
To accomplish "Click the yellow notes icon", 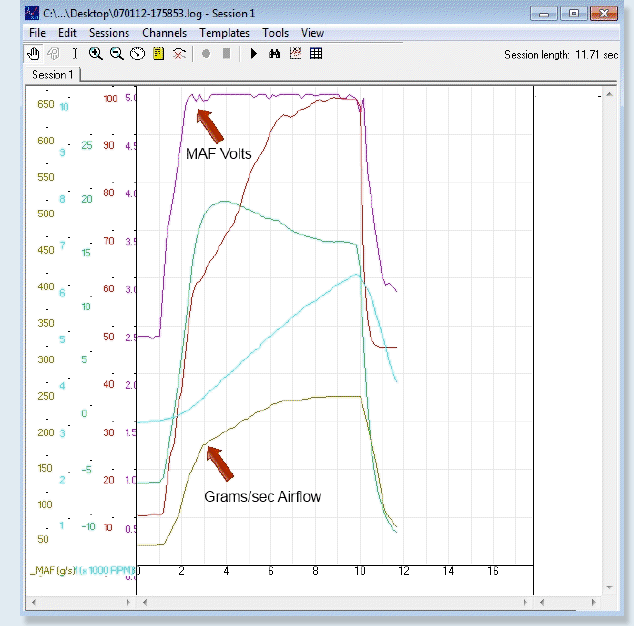I will point(158,53).
